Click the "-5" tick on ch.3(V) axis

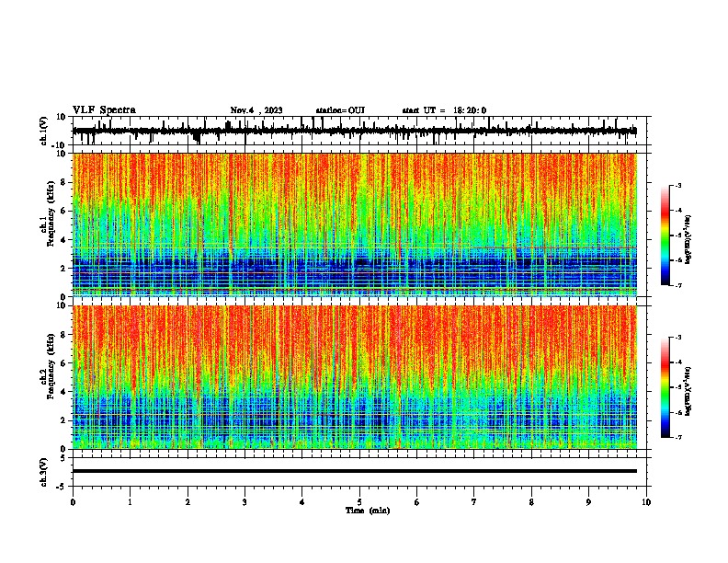(x=62, y=487)
